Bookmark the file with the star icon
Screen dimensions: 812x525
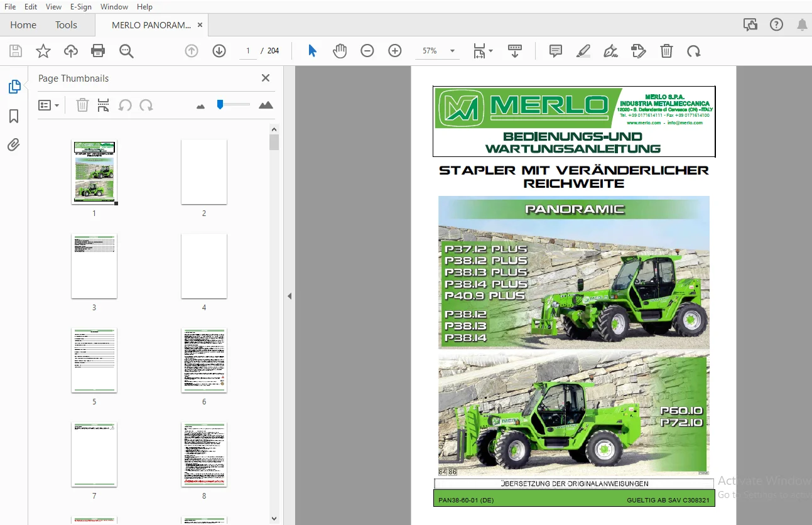click(43, 51)
